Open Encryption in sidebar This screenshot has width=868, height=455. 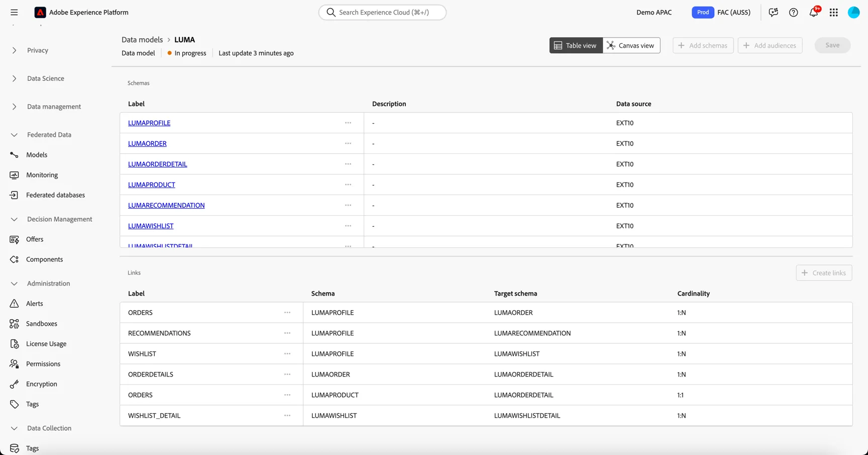coord(42,384)
